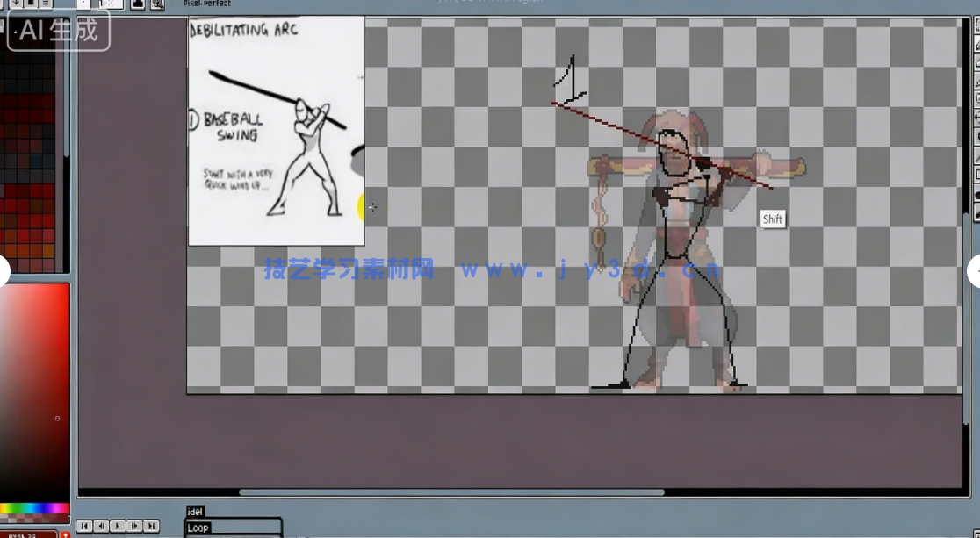Click the horizontal canvas scrollbar

(451, 492)
